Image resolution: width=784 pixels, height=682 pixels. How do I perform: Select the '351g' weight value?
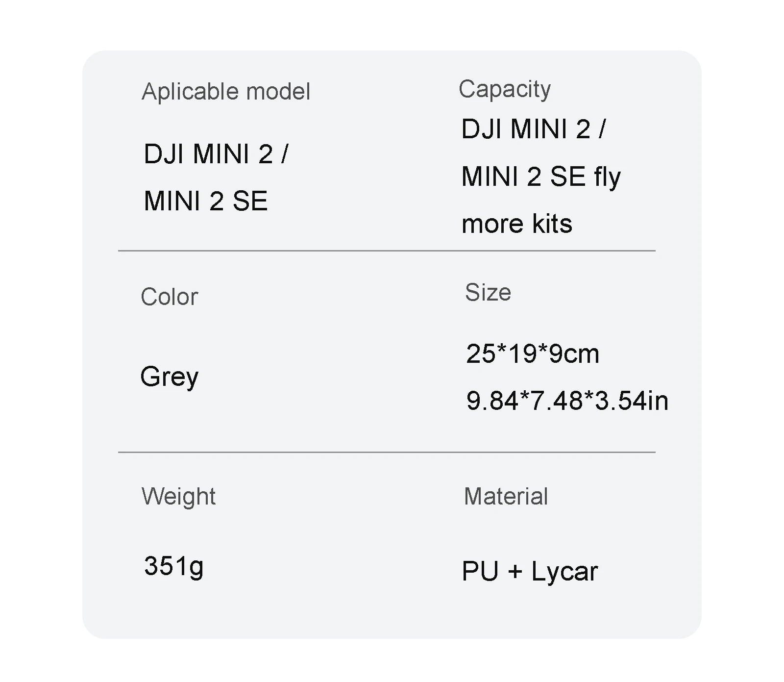(x=173, y=567)
